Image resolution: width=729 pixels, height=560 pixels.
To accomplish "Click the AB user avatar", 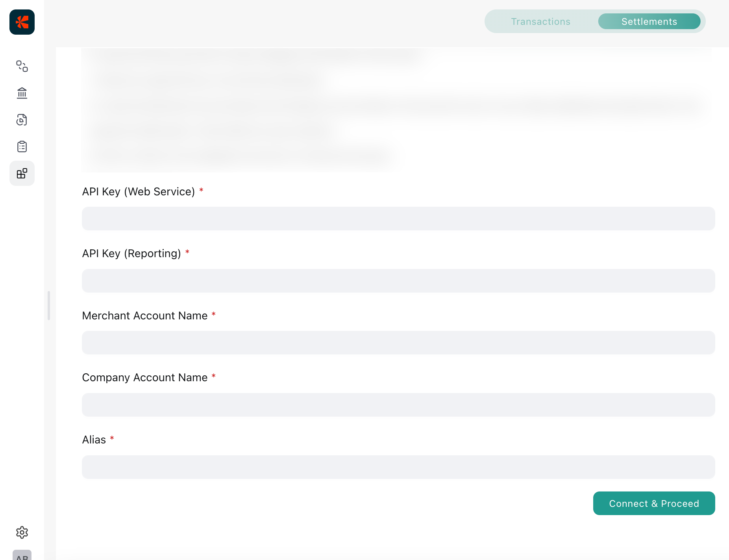I will click(x=22, y=555).
